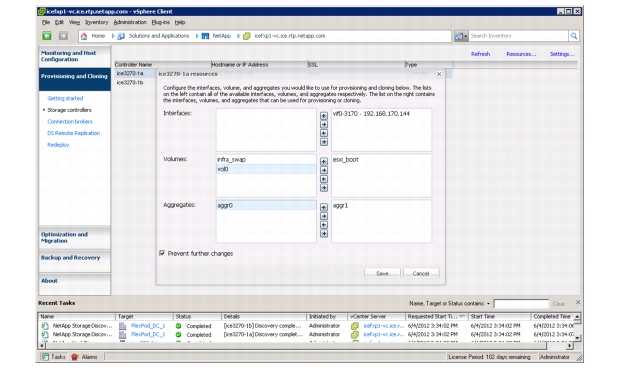The image size is (640, 371).
Task: Open the File menu
Action: (x=46, y=22)
